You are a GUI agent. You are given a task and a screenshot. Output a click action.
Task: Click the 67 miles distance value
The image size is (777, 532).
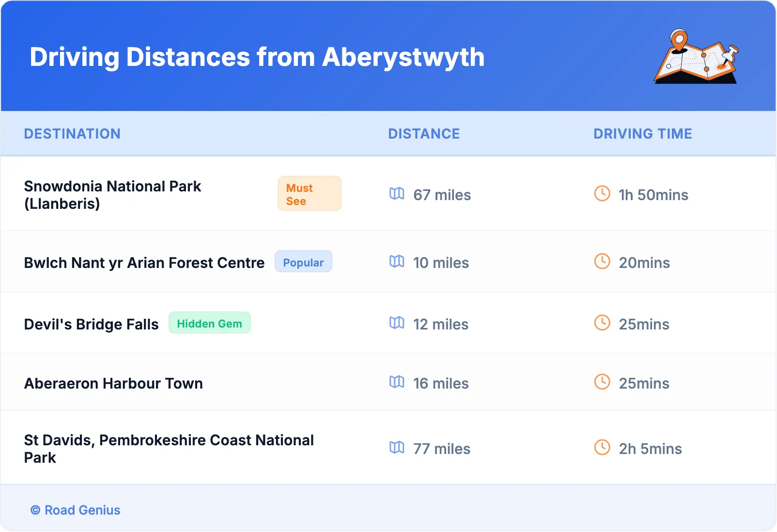click(x=442, y=195)
